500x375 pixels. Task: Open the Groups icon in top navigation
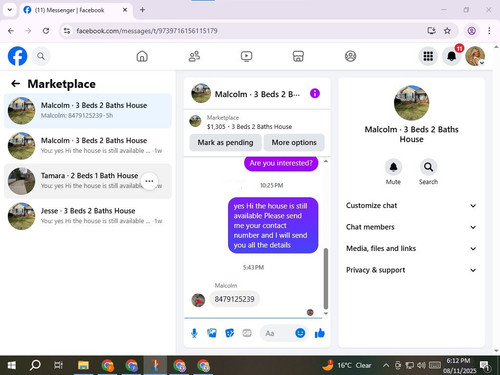point(350,56)
